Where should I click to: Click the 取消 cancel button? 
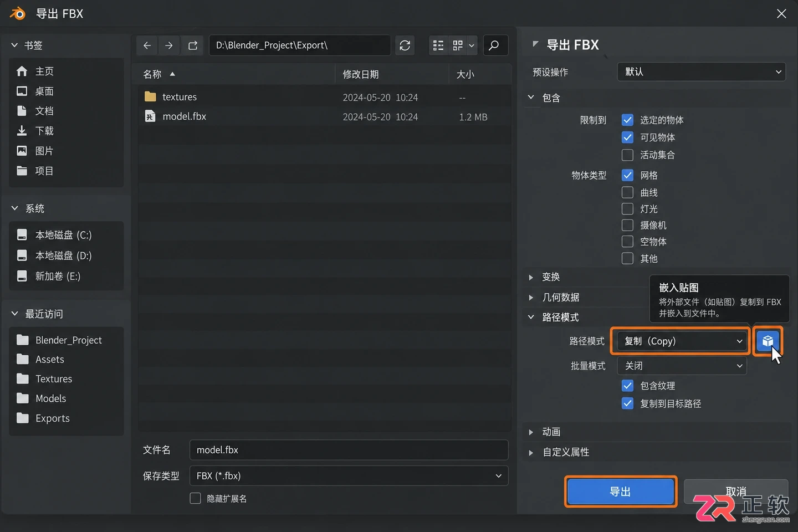tap(736, 492)
